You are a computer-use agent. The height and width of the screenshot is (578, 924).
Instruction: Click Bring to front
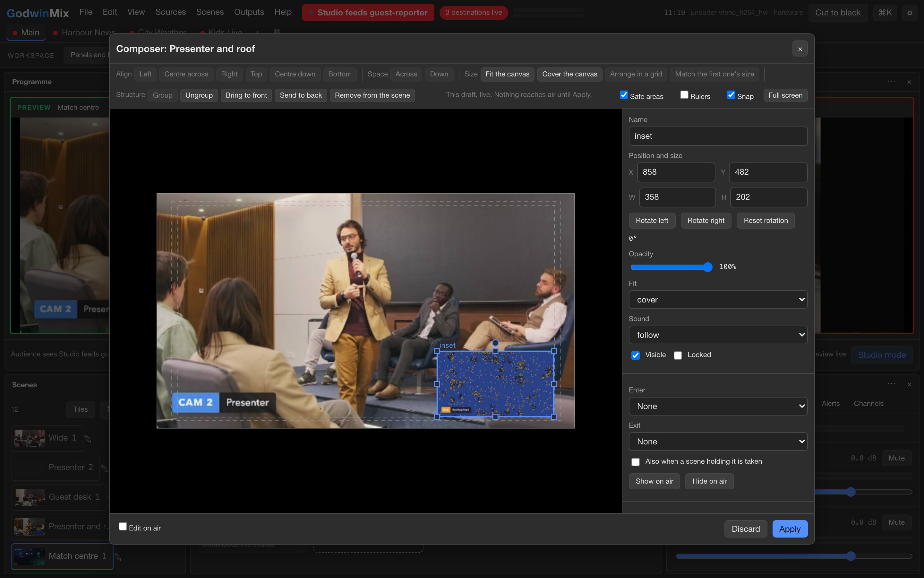tap(246, 95)
